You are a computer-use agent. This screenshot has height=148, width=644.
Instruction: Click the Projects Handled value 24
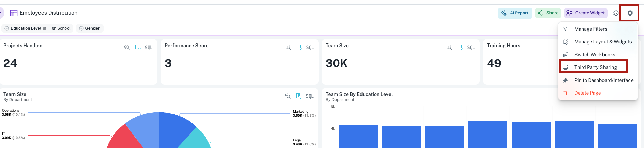click(x=10, y=63)
